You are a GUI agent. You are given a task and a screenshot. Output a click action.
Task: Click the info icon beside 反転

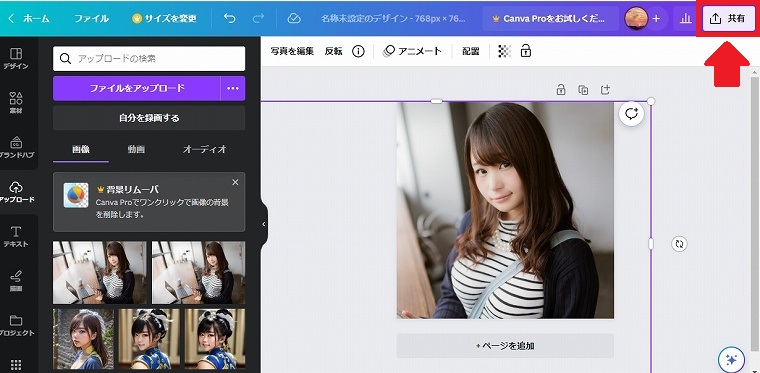pos(358,51)
